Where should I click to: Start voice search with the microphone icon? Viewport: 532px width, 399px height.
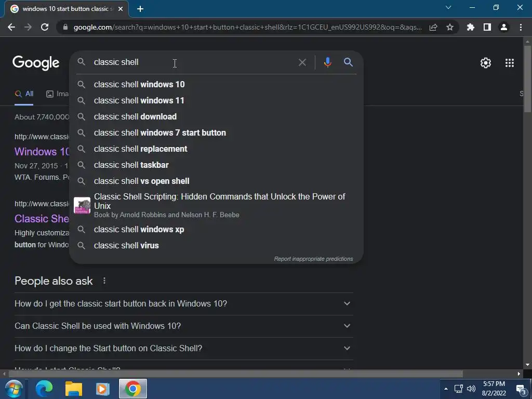click(x=327, y=62)
